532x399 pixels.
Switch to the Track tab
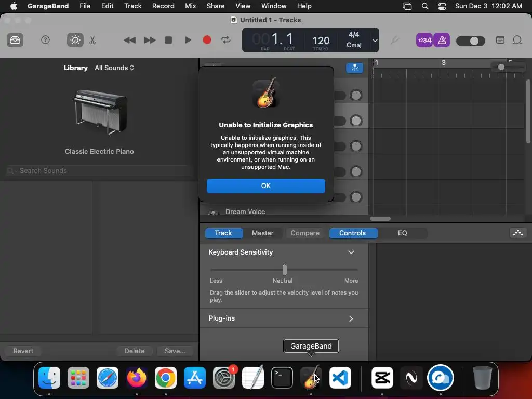tap(223, 233)
